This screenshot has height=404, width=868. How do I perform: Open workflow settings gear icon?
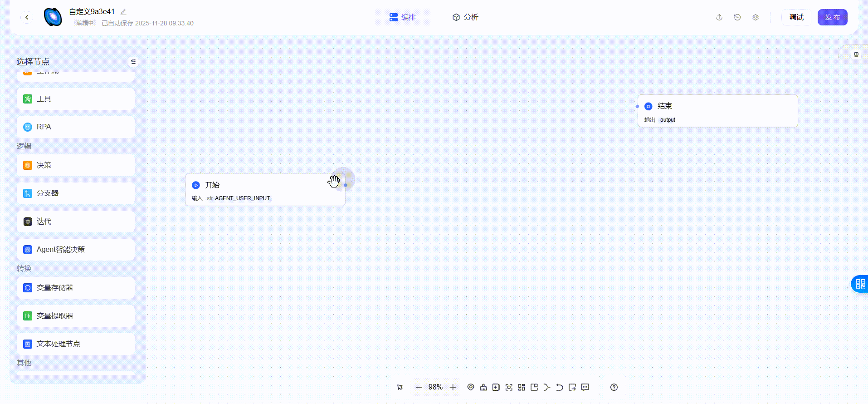tap(756, 17)
